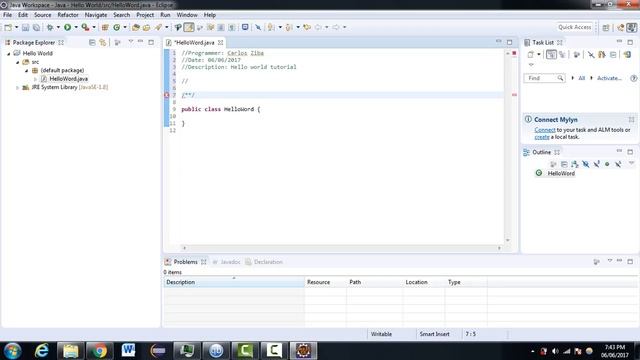Open the Project menu

[x=145, y=15]
